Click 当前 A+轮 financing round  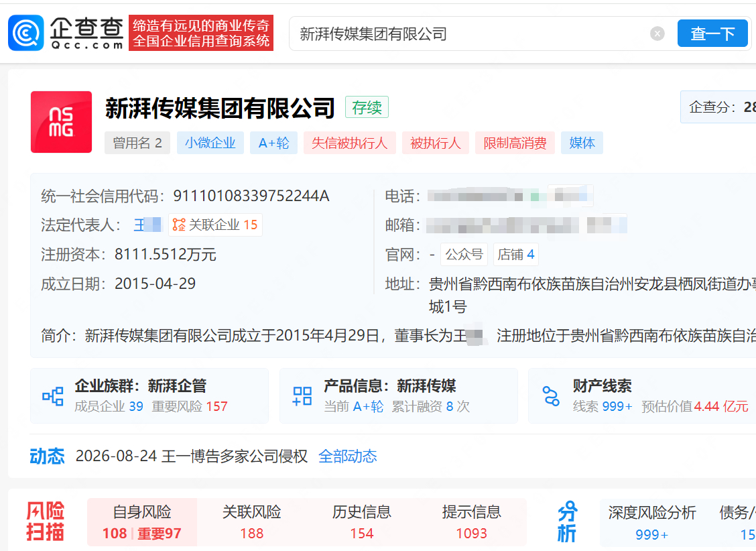point(353,406)
